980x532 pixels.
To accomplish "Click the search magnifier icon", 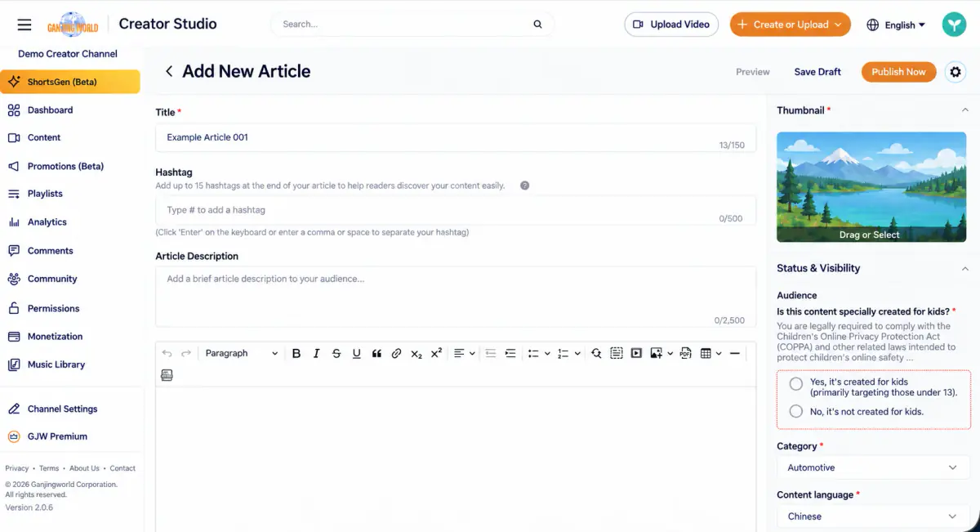I will click(537, 25).
